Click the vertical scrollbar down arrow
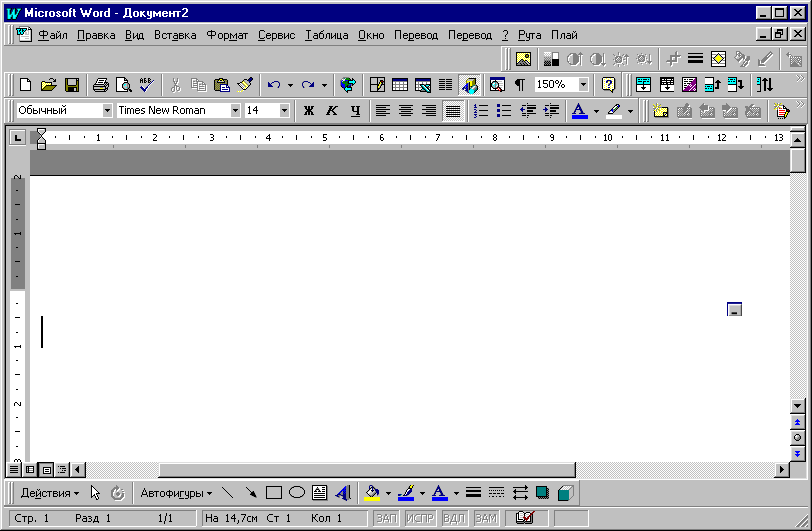 click(798, 406)
